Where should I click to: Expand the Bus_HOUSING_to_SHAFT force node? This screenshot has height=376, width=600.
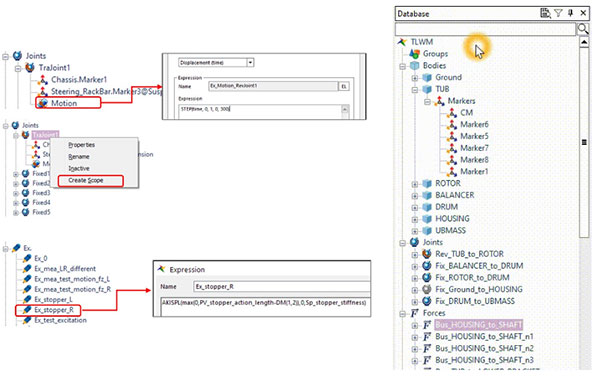(415, 326)
